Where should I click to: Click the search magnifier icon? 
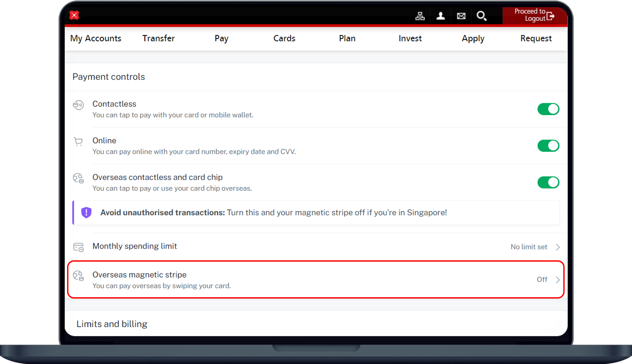pos(481,16)
